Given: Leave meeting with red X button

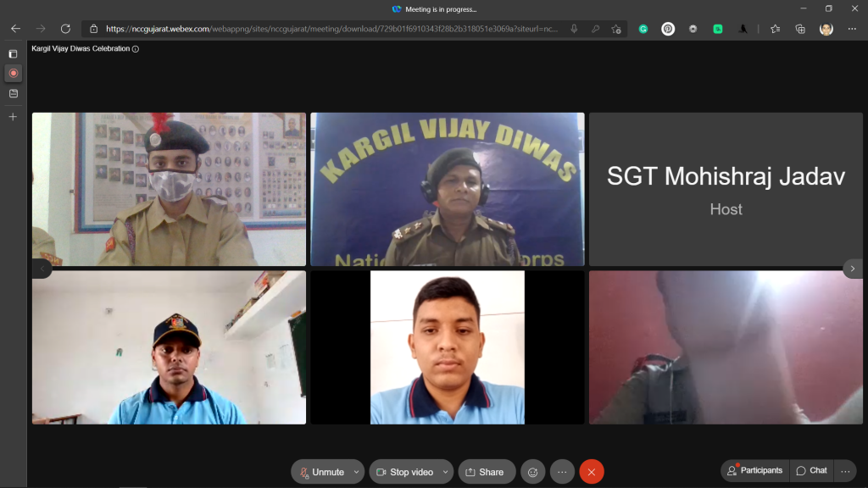Looking at the screenshot, I should tap(592, 472).
